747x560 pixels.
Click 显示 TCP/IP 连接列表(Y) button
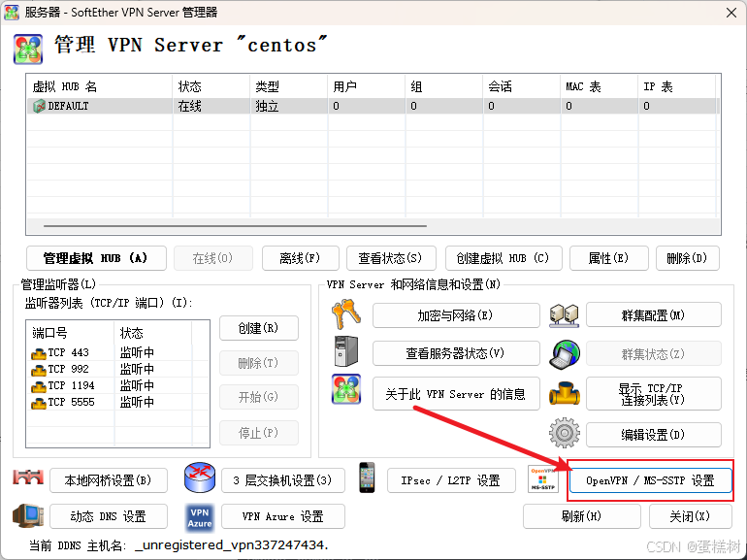pos(654,394)
